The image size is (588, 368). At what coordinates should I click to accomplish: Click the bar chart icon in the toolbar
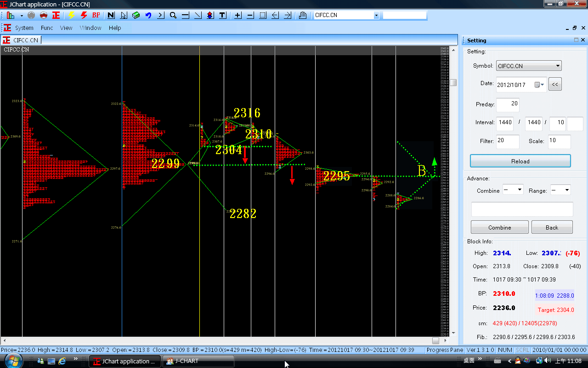tap(10, 15)
